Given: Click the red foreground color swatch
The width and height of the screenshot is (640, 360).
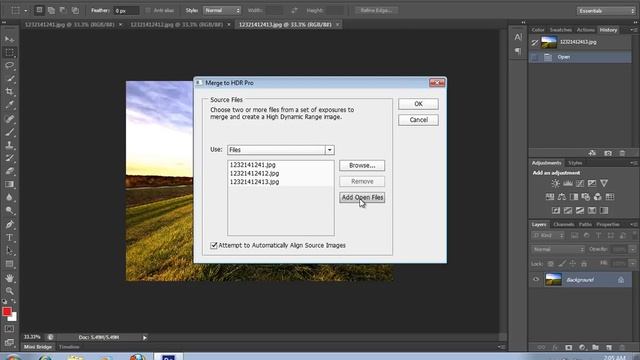Looking at the screenshot, I should [7, 312].
